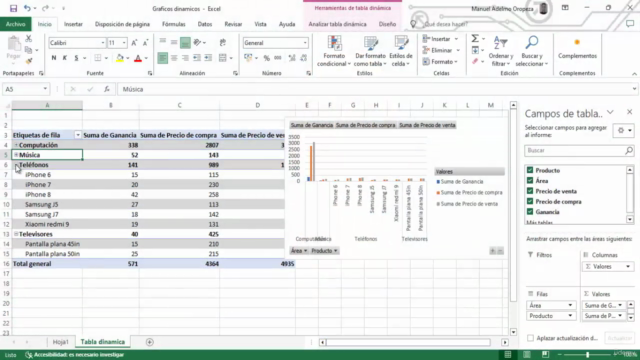
Task: Close the Campos de tabla pane
Action: coord(629,112)
